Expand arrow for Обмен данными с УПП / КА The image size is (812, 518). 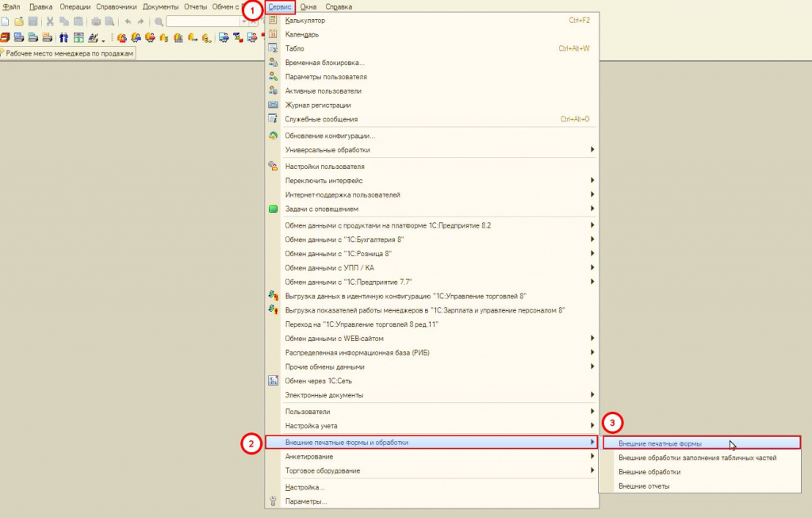(592, 267)
